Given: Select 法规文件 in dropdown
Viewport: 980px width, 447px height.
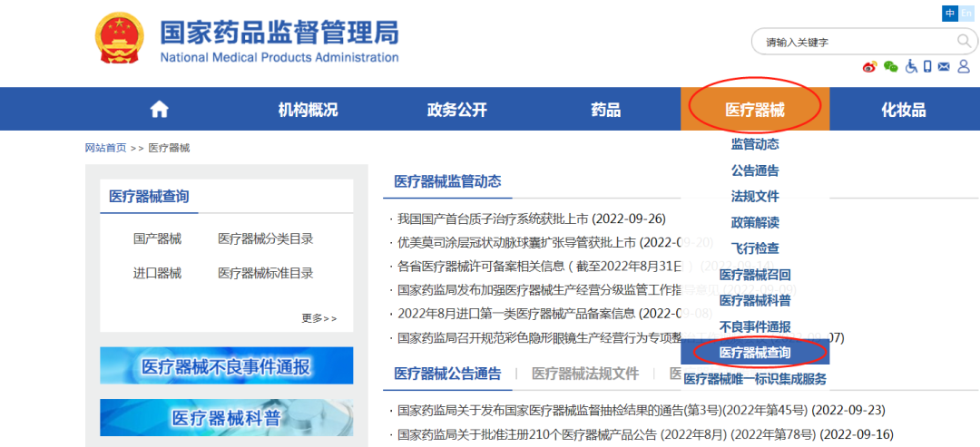Looking at the screenshot, I should (755, 197).
